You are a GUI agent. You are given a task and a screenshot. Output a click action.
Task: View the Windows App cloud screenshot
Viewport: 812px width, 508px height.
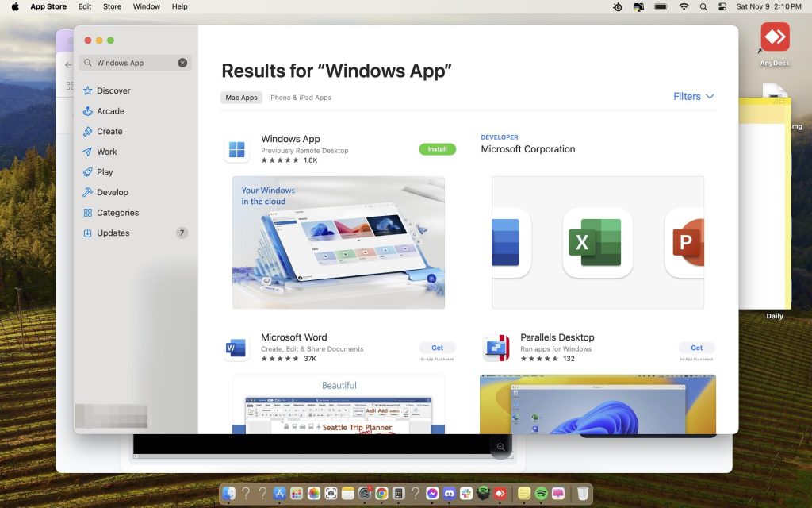[338, 243]
